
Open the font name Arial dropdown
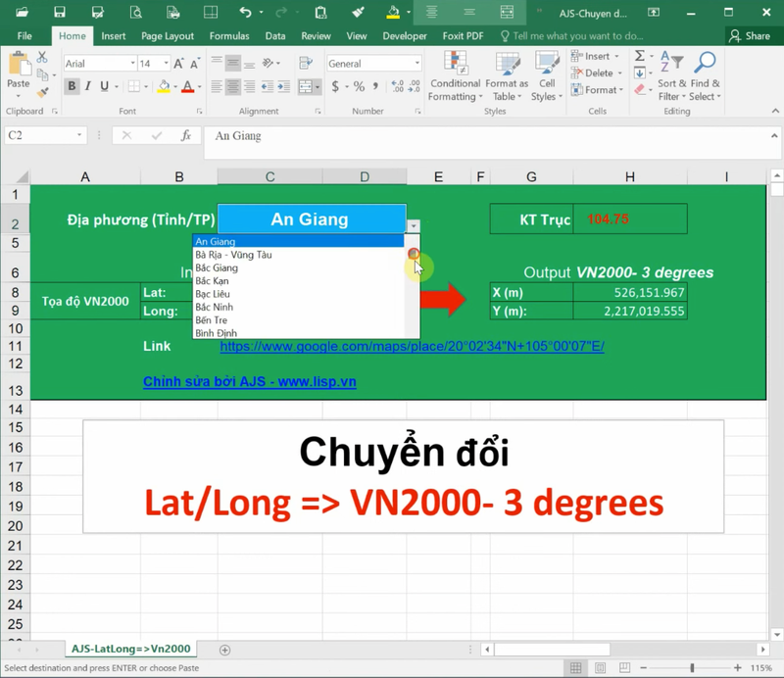coord(133,64)
